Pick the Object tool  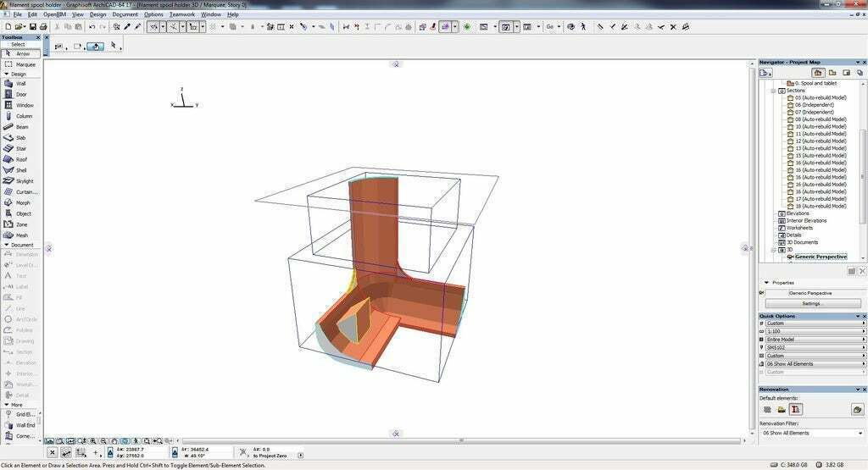tap(20, 213)
